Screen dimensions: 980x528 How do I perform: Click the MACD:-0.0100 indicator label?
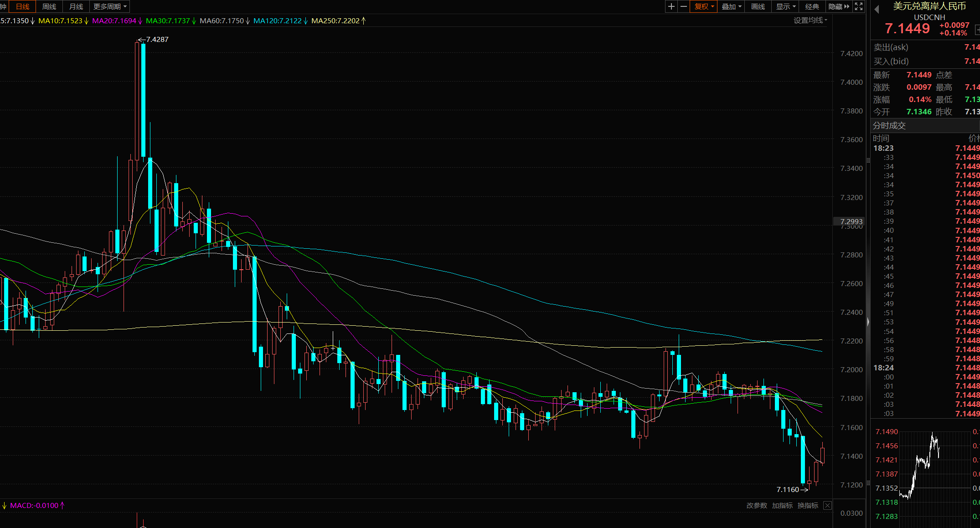pos(34,506)
